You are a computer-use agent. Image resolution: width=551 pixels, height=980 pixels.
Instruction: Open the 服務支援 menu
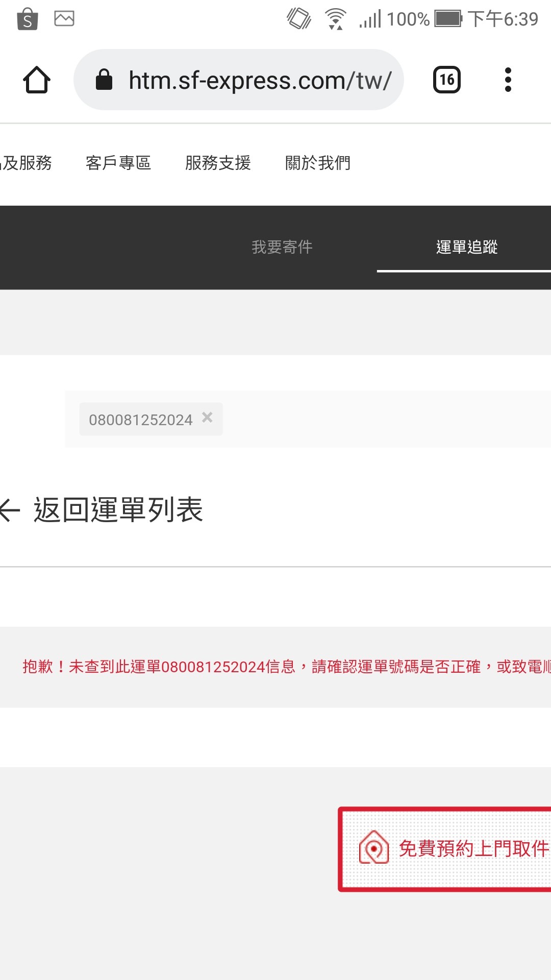pyautogui.click(x=218, y=163)
